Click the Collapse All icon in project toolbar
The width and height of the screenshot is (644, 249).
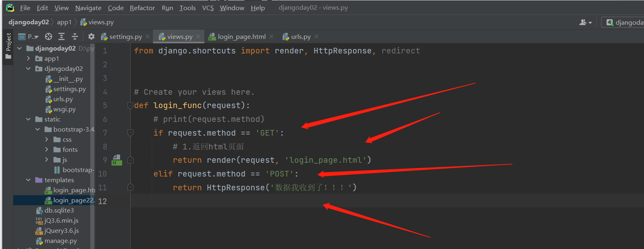(x=75, y=36)
